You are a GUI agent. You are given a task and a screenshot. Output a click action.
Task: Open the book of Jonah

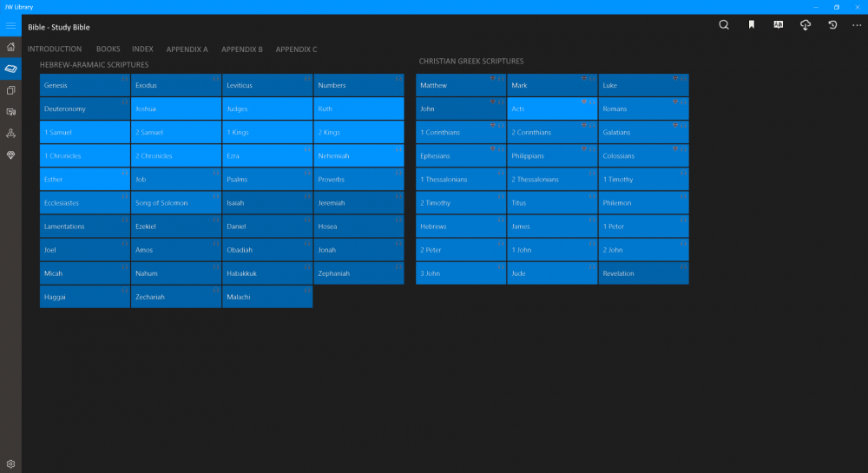tap(358, 250)
